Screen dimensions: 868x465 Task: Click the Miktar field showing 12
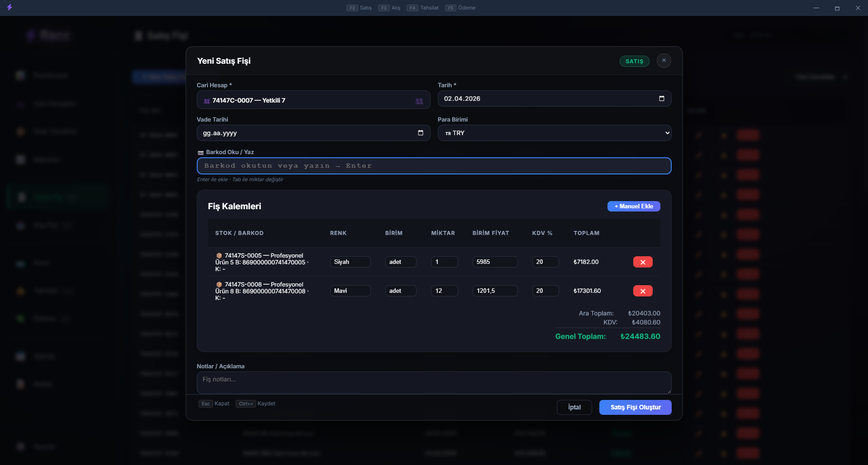444,291
